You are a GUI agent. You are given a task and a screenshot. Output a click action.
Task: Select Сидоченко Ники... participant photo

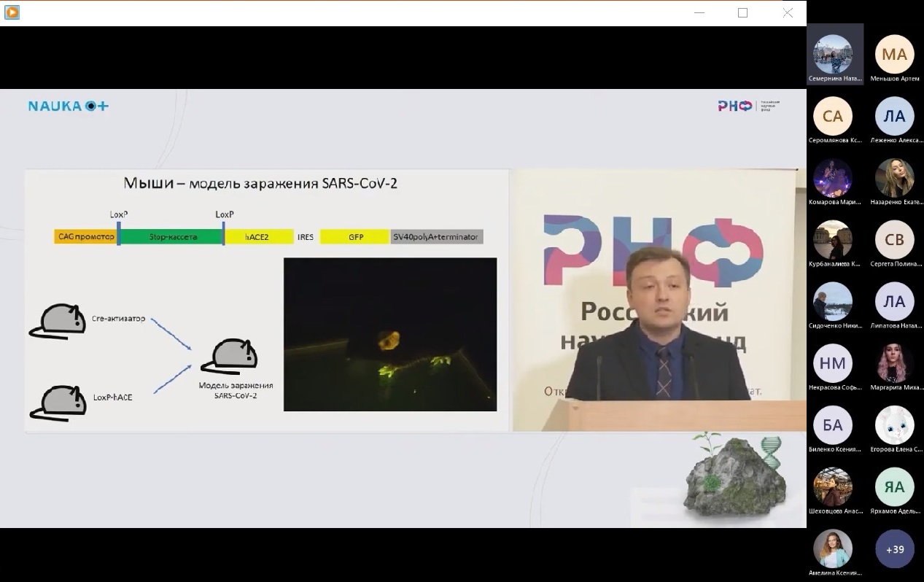click(832, 301)
